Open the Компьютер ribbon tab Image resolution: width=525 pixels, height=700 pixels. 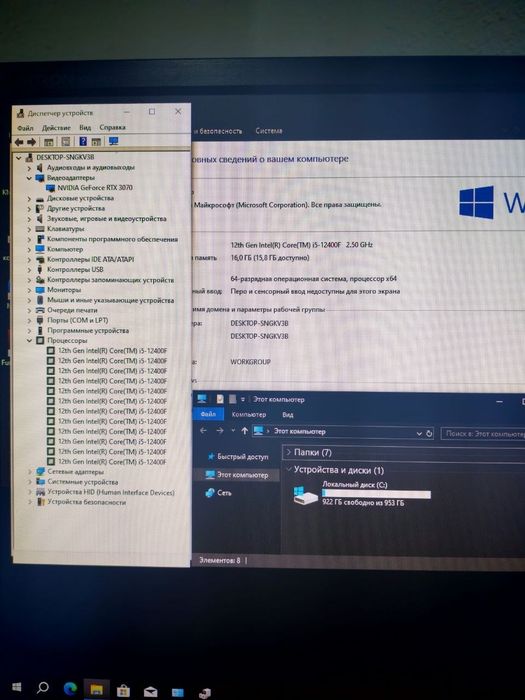249,415
